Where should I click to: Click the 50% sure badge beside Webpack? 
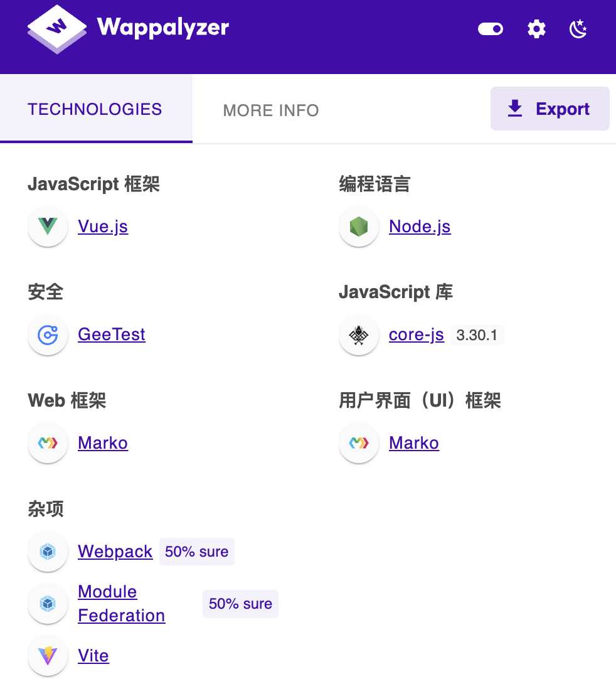tap(197, 552)
